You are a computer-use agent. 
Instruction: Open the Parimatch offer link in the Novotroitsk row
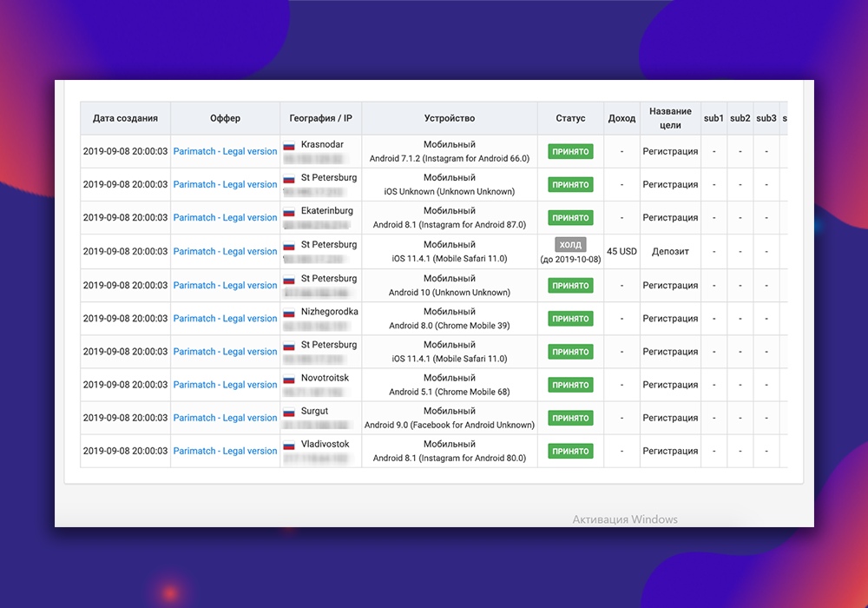pos(226,385)
